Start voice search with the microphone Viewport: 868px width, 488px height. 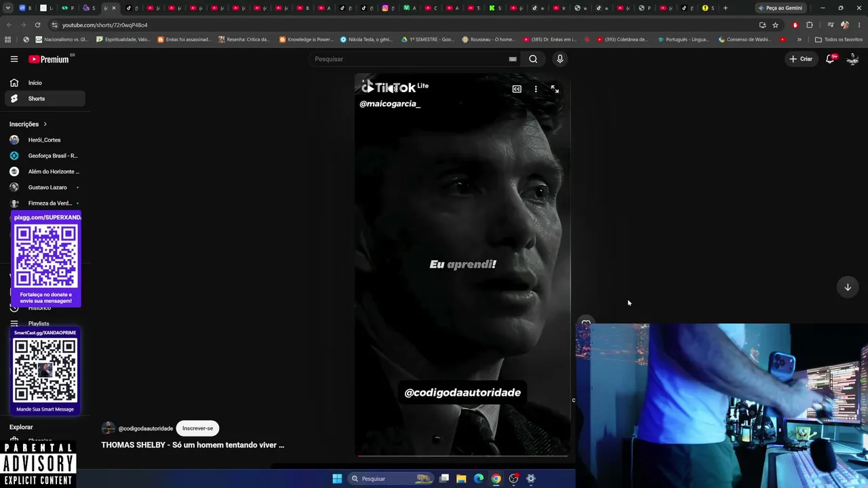560,59
